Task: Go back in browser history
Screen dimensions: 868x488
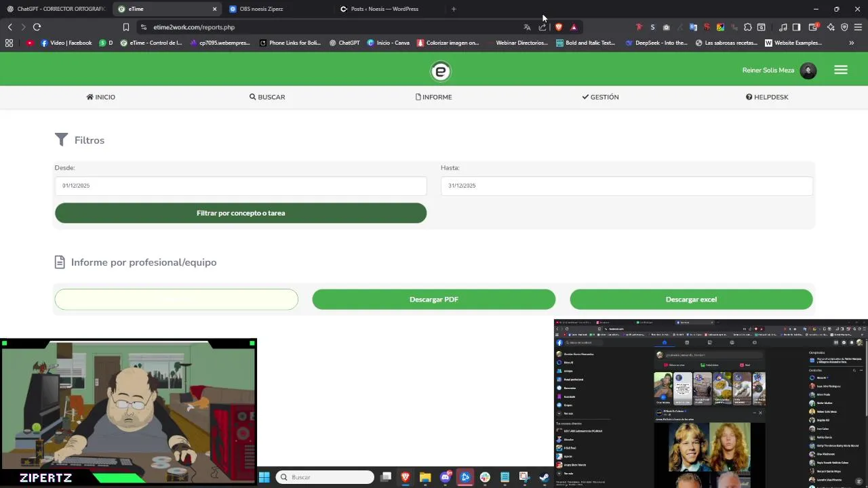Action: tap(9, 27)
